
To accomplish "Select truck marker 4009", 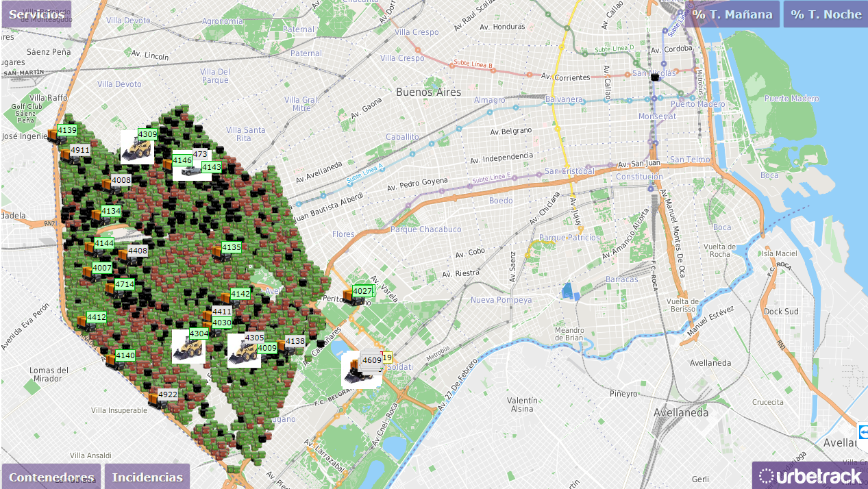I will 266,348.
